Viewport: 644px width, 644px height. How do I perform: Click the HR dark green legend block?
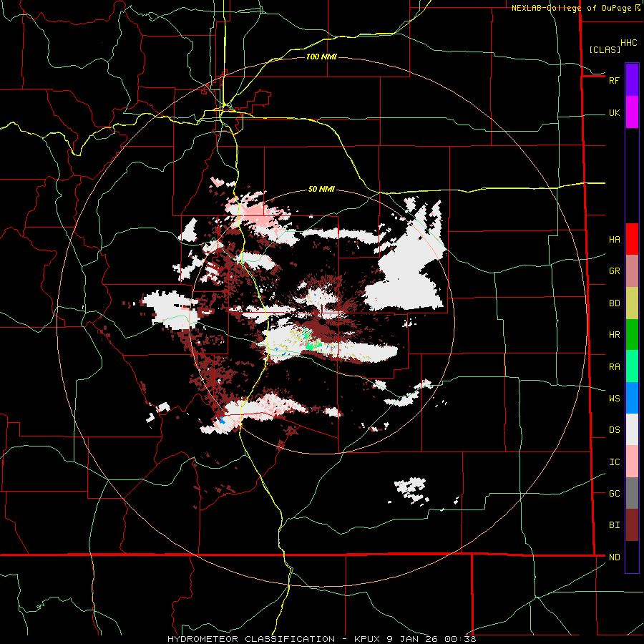pos(632,334)
